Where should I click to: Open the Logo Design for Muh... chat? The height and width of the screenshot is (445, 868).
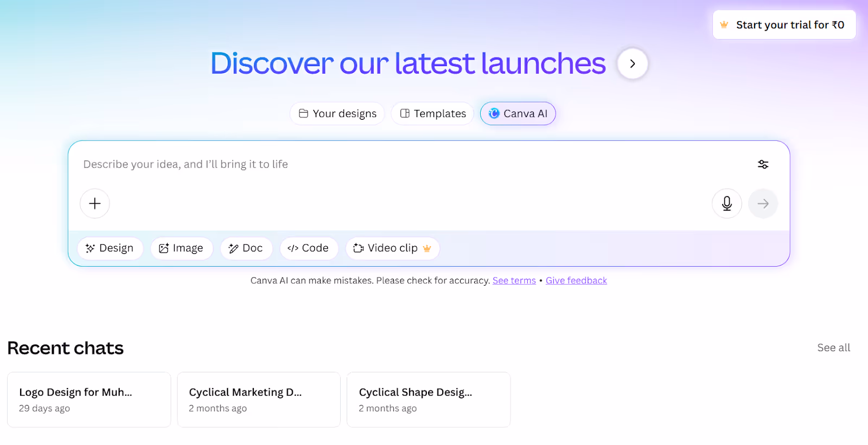tap(89, 399)
